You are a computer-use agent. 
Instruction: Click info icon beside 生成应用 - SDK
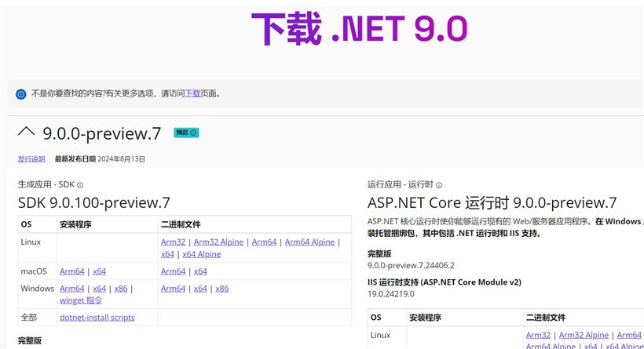(x=80, y=185)
